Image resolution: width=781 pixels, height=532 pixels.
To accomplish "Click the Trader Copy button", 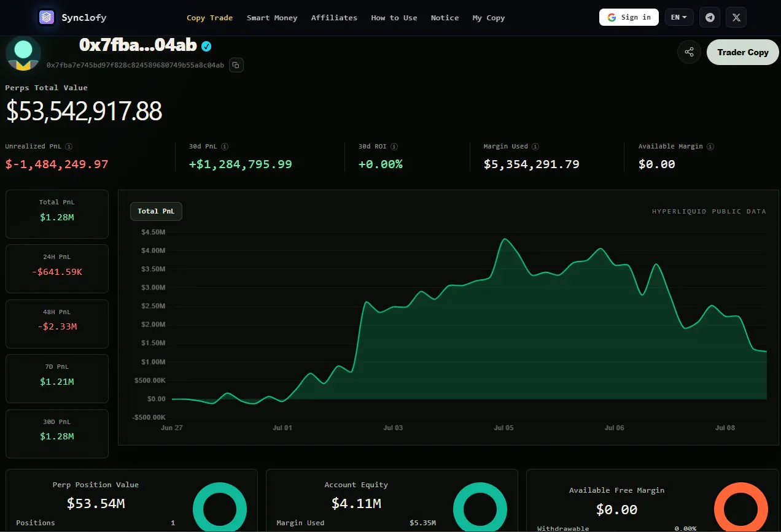I will point(743,52).
